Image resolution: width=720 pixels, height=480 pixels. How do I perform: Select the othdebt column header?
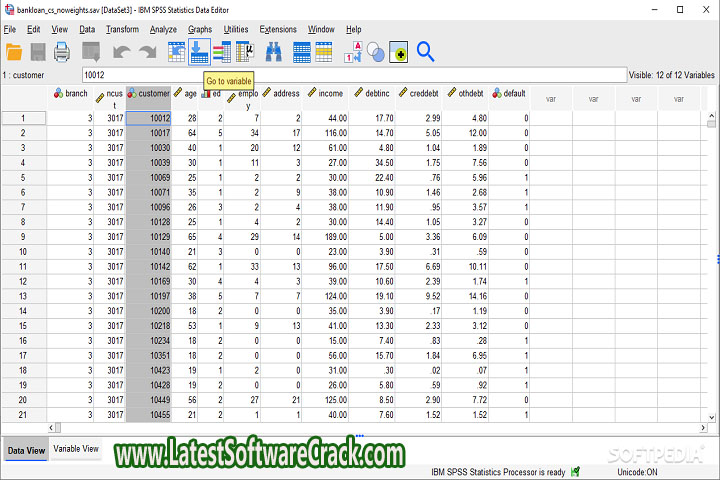[x=465, y=98]
